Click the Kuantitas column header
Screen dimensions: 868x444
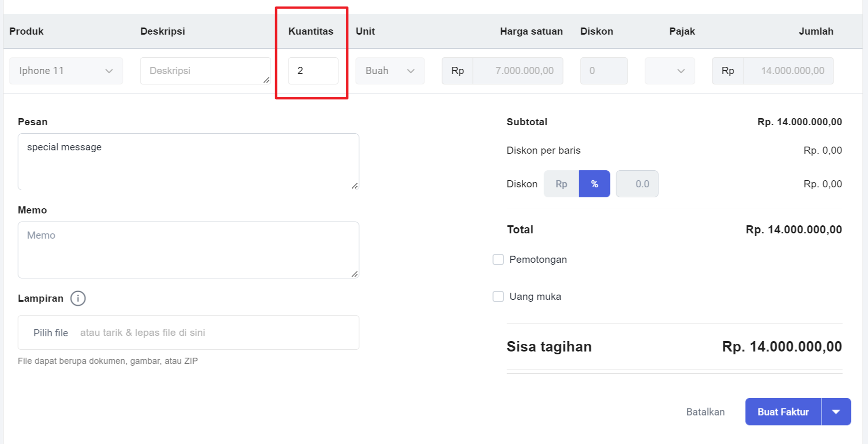point(311,31)
